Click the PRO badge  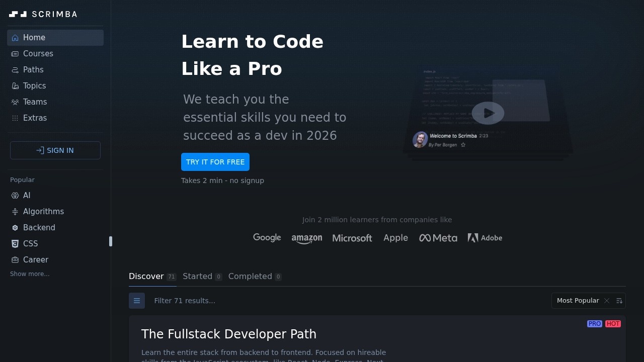[x=595, y=324]
